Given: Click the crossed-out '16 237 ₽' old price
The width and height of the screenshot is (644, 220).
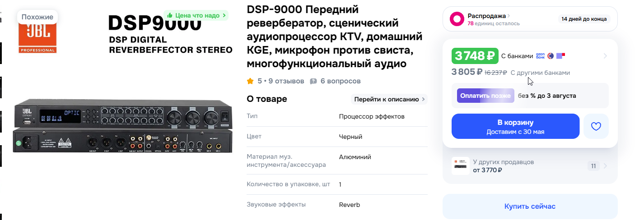Looking at the screenshot, I should pyautogui.click(x=496, y=73).
